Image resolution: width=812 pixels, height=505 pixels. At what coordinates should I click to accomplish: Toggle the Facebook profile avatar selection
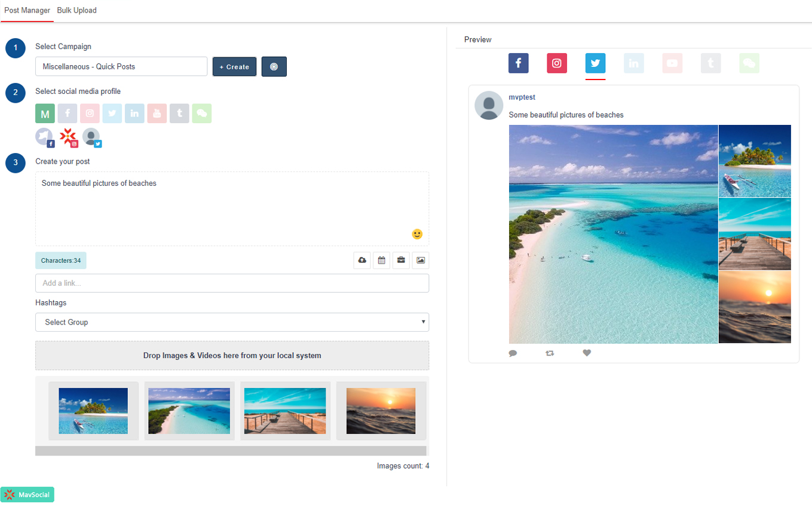tap(45, 137)
